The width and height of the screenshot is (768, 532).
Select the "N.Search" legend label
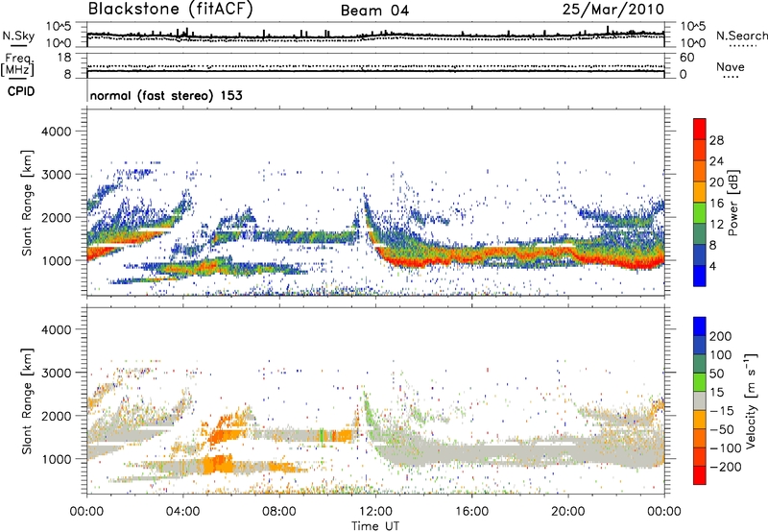(741, 36)
